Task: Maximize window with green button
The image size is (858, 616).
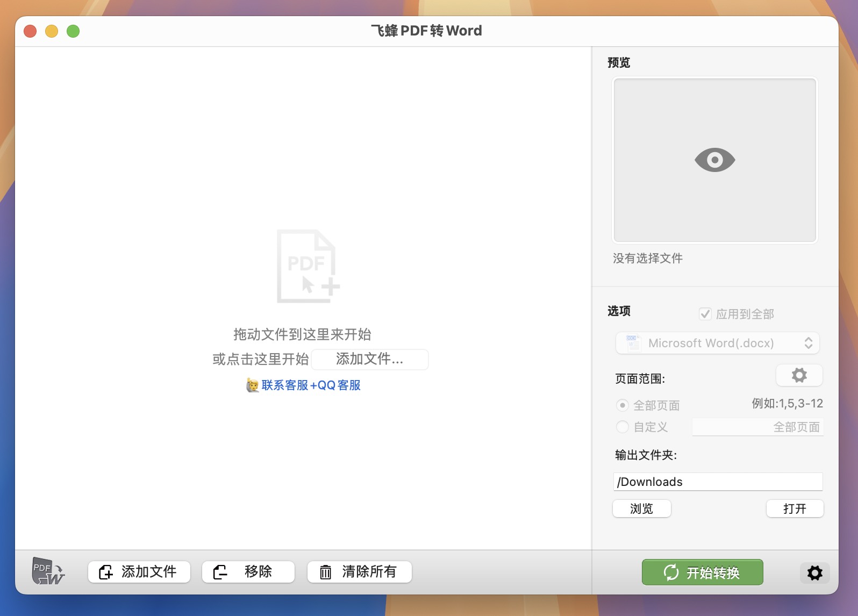Action: [73, 31]
